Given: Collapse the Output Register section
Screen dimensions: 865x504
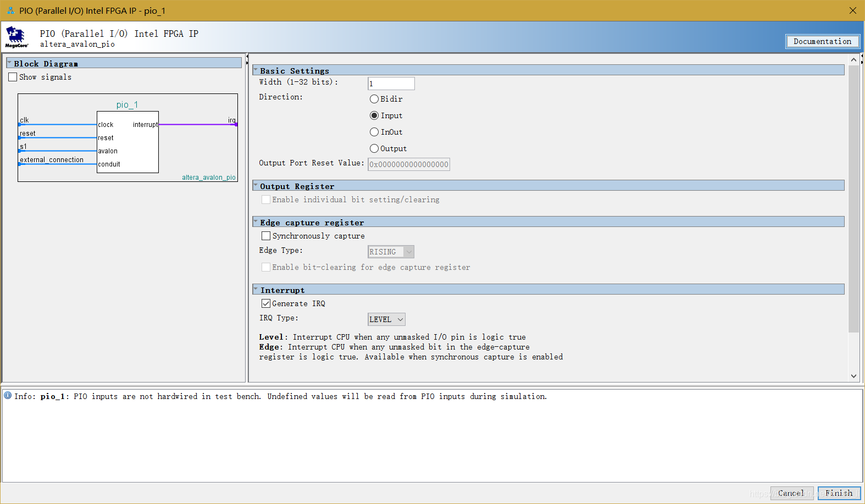Looking at the screenshot, I should pyautogui.click(x=256, y=186).
